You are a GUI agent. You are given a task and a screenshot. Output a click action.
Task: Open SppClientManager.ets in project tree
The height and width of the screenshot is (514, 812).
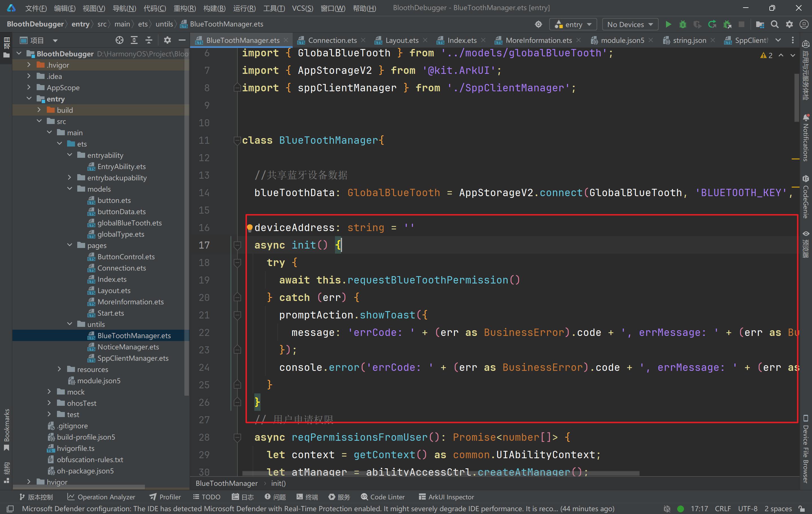click(x=133, y=358)
